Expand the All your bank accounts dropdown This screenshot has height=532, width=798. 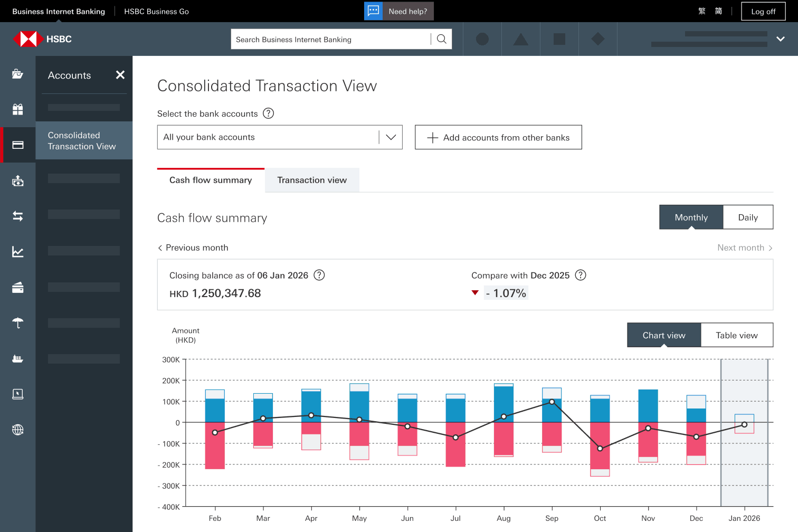click(x=280, y=137)
